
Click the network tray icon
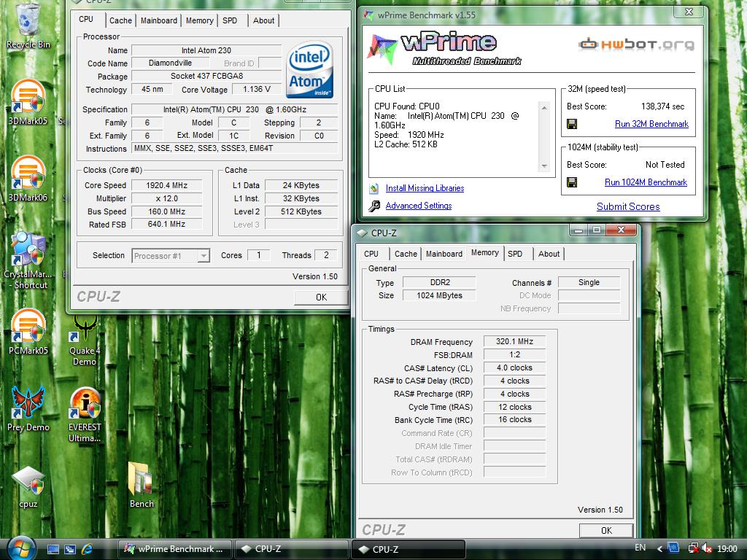pyautogui.click(x=693, y=548)
